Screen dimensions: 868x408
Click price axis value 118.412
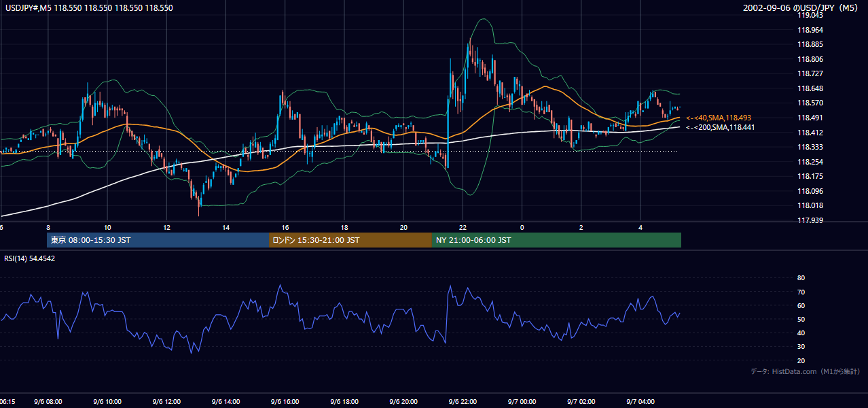click(810, 133)
